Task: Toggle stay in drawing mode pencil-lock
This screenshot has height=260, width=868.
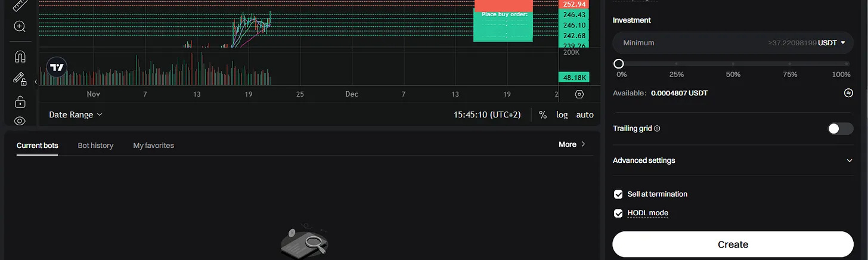Action: tap(19, 79)
